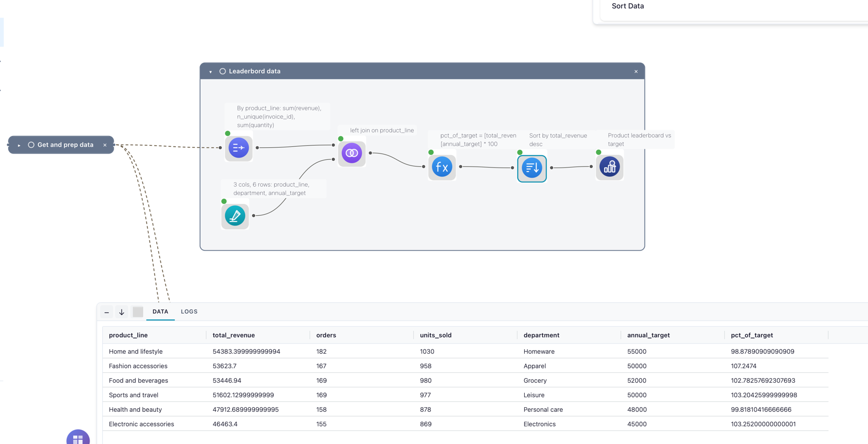Click the '46463.4' revenue value
This screenshot has height=444, width=868.
(225, 424)
